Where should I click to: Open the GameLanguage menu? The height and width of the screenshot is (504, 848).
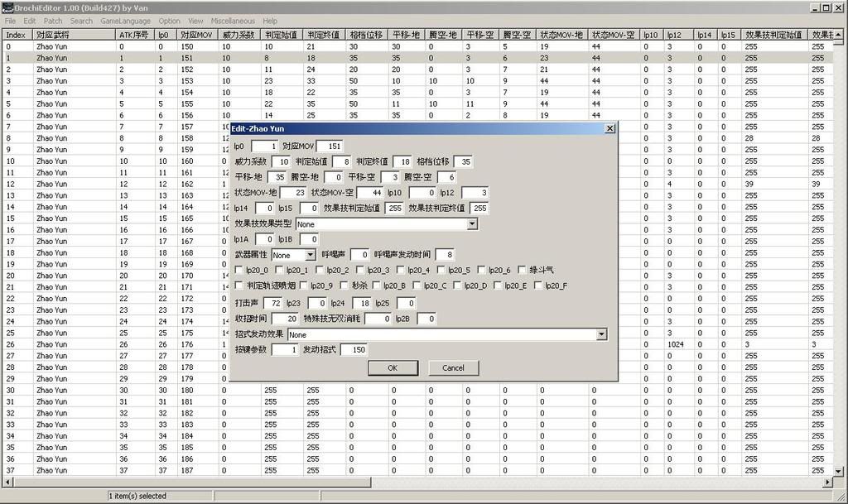coord(125,21)
